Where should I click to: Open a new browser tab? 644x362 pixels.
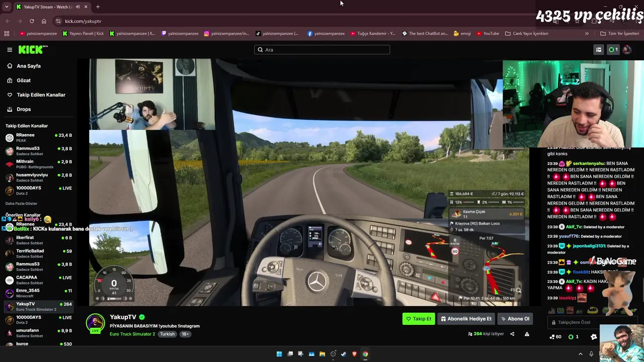click(98, 7)
